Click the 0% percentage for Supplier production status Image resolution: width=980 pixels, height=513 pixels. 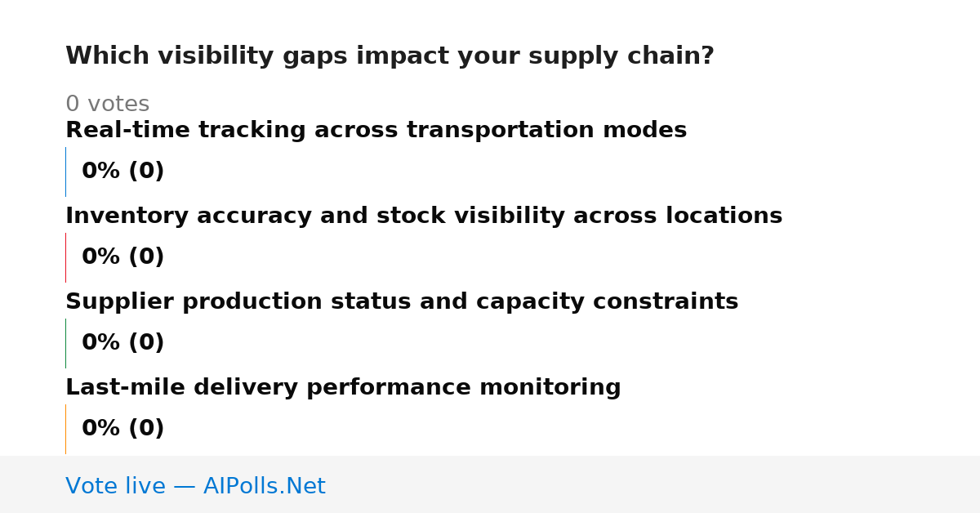pyautogui.click(x=101, y=343)
